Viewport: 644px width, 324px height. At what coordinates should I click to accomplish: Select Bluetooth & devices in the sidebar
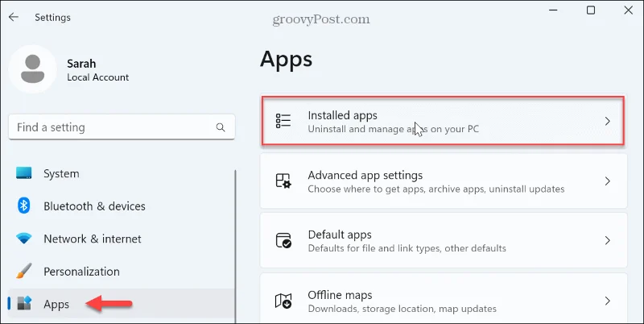click(122, 206)
